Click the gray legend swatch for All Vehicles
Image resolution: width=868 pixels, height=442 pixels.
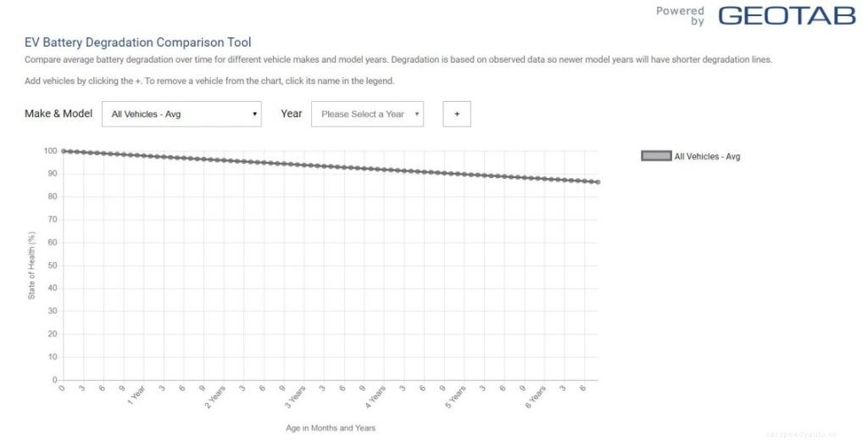pyautogui.click(x=656, y=156)
